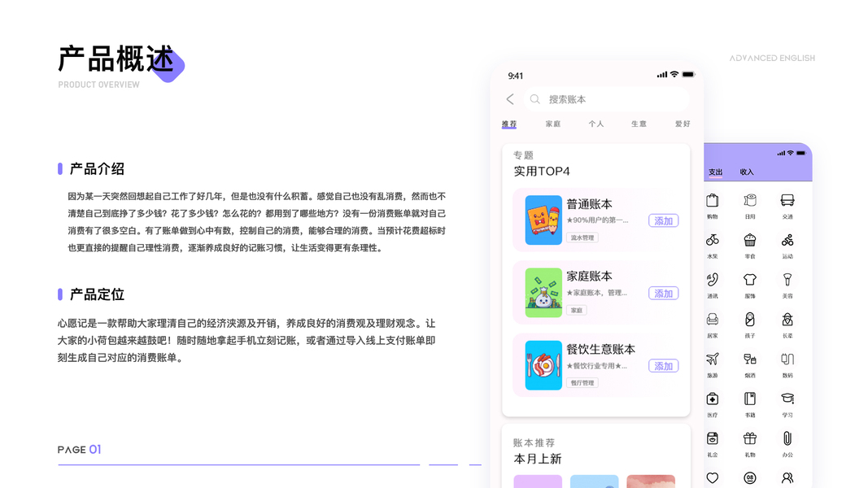Click the 流水管理 tag

coord(582,238)
